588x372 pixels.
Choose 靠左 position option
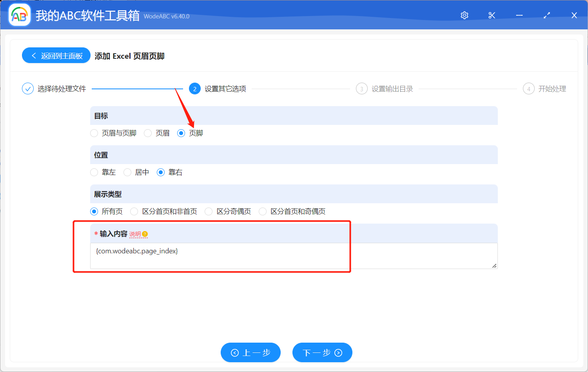click(94, 172)
